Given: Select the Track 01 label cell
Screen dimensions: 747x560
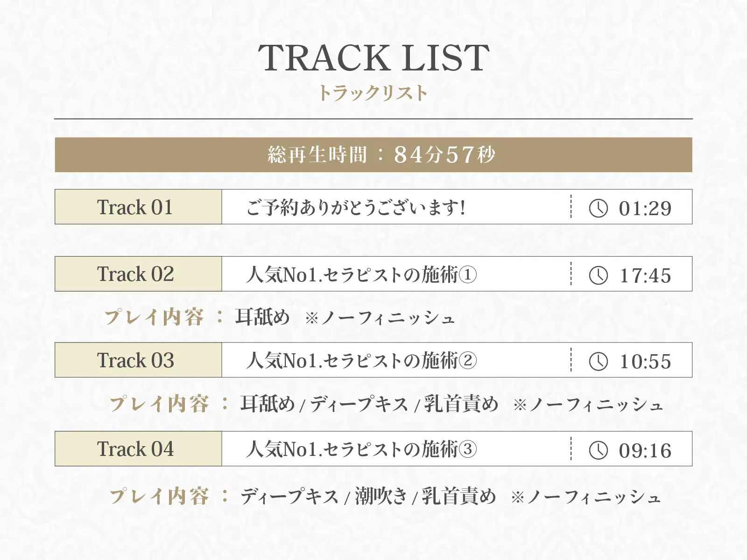Looking at the screenshot, I should [138, 207].
